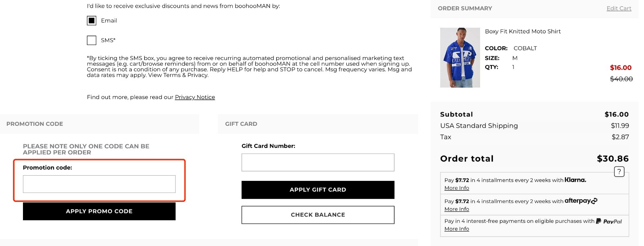The image size is (644, 246).
Task: Expand the Gift Card section header
Action: pyautogui.click(x=241, y=124)
